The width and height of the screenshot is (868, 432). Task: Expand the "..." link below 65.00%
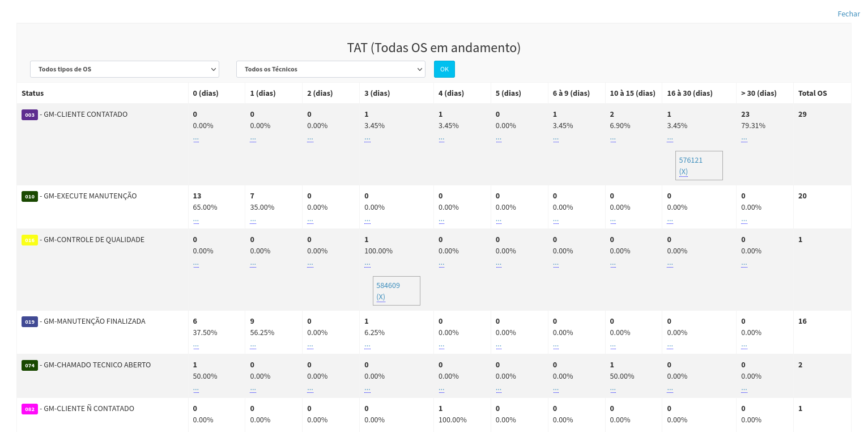[196, 219]
